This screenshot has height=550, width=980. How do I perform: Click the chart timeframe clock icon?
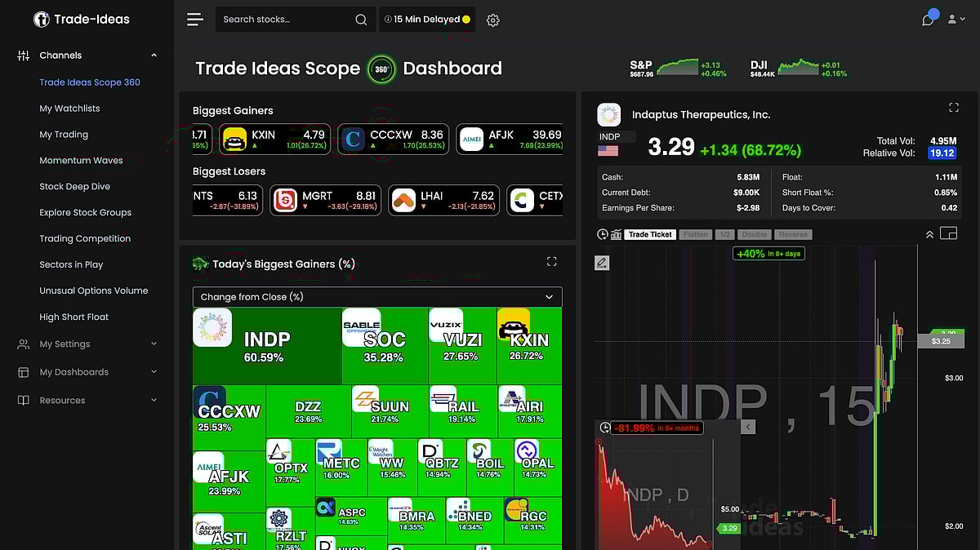pos(603,234)
